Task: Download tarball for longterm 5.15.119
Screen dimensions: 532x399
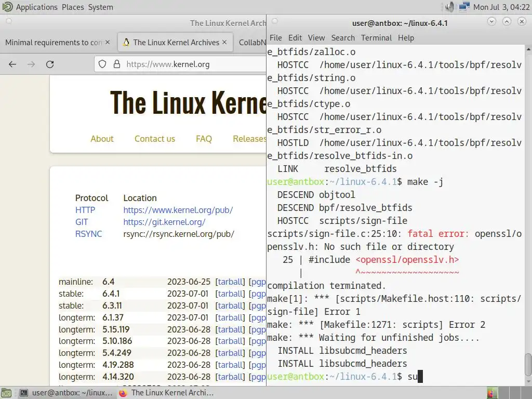Action: pyautogui.click(x=230, y=329)
